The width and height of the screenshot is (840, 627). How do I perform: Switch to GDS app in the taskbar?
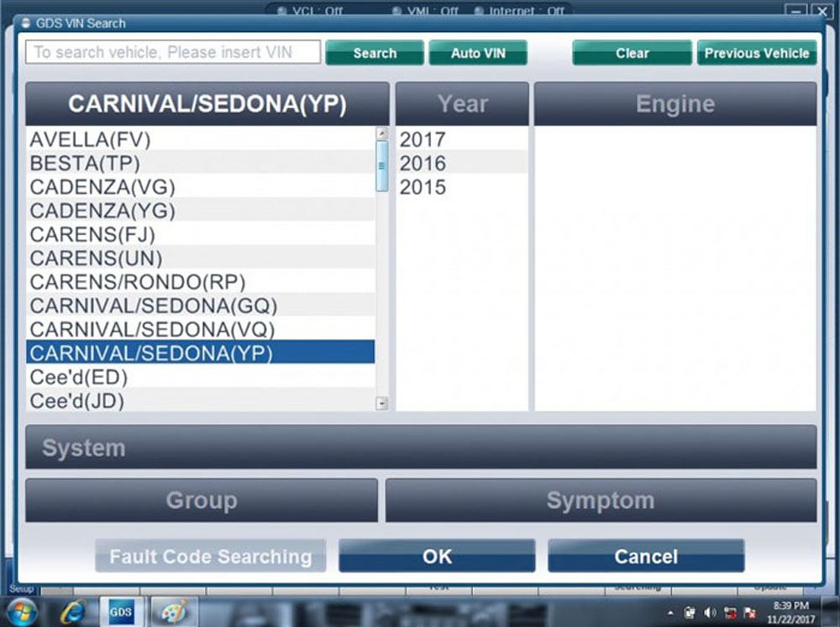click(120, 612)
